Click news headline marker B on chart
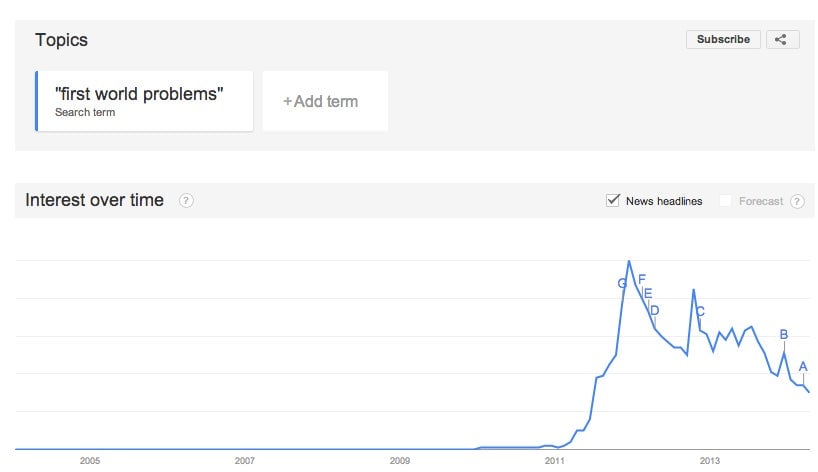Screen dimensions: 818x472 coord(784,335)
